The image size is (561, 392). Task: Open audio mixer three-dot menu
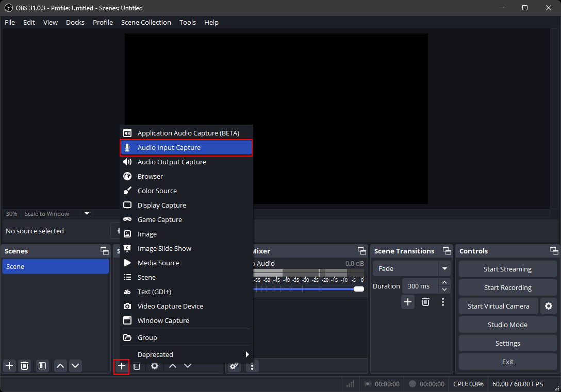coord(252,366)
